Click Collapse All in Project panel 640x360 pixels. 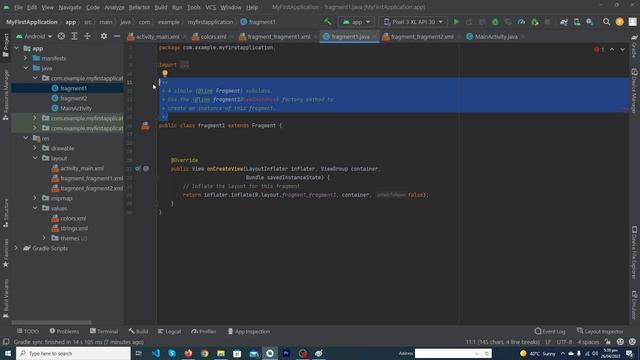click(87, 36)
